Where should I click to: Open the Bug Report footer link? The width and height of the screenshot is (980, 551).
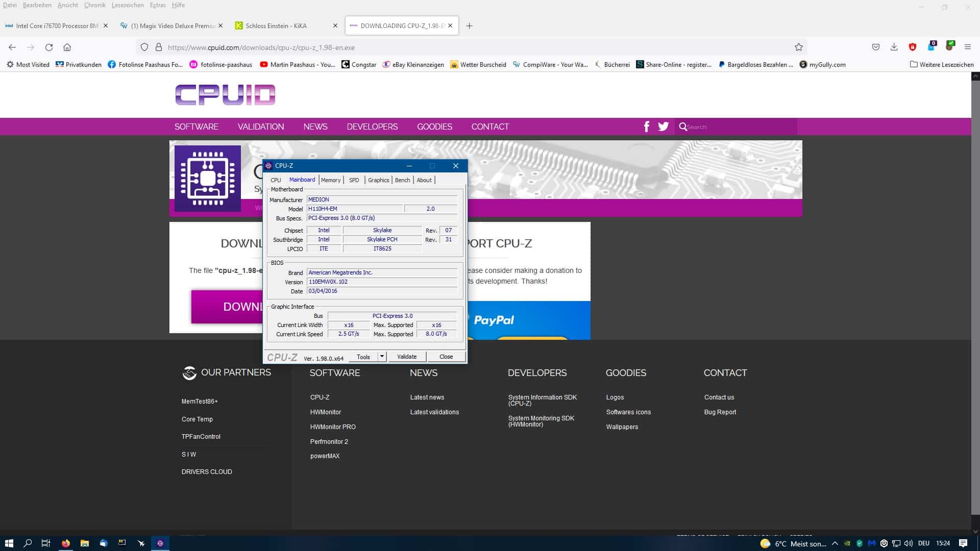pos(720,412)
